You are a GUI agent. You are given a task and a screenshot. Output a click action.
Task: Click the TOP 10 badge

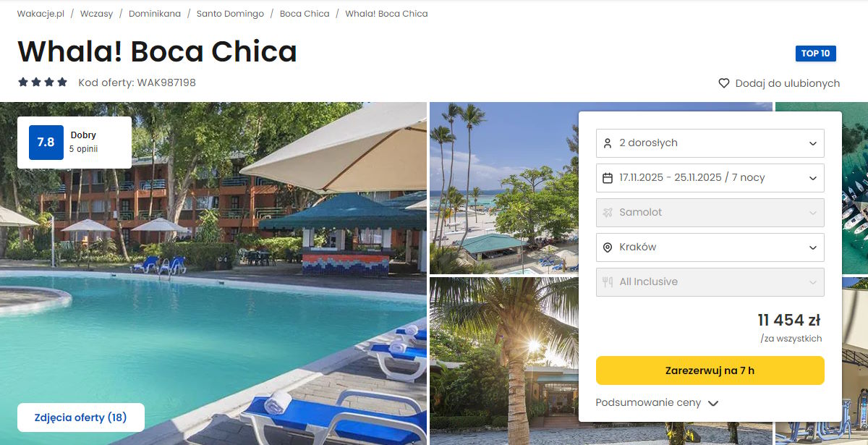816,54
